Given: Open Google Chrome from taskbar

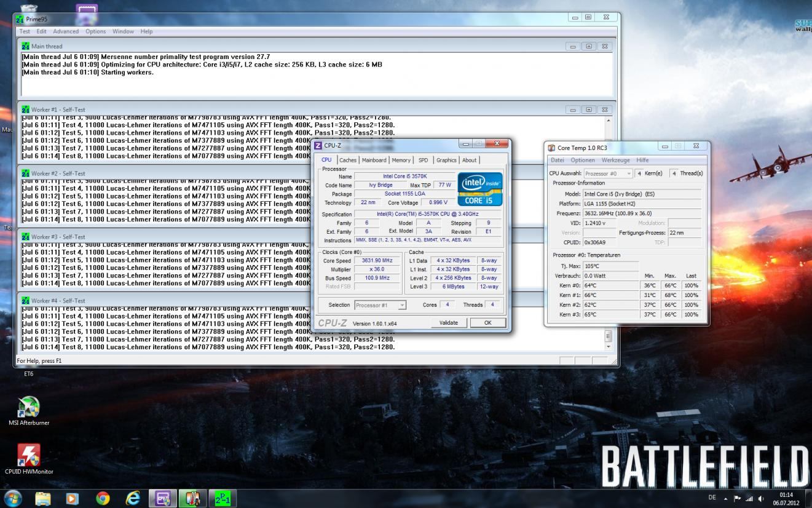Looking at the screenshot, I should point(103,498).
